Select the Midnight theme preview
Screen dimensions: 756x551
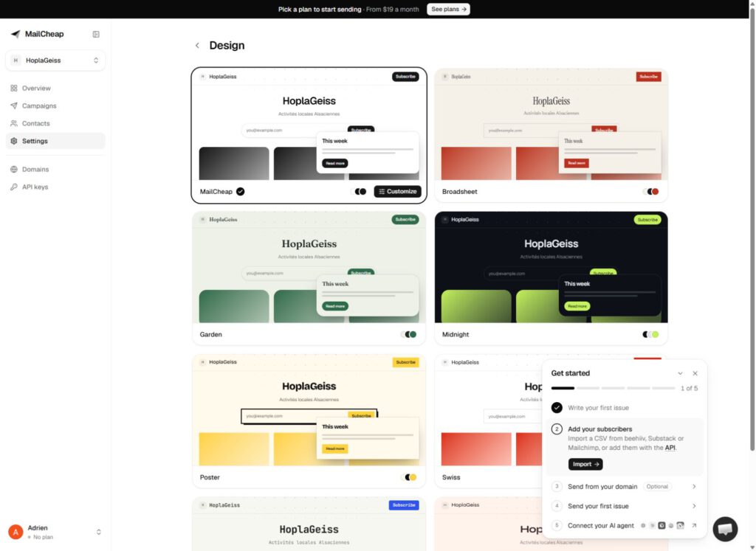click(x=551, y=267)
